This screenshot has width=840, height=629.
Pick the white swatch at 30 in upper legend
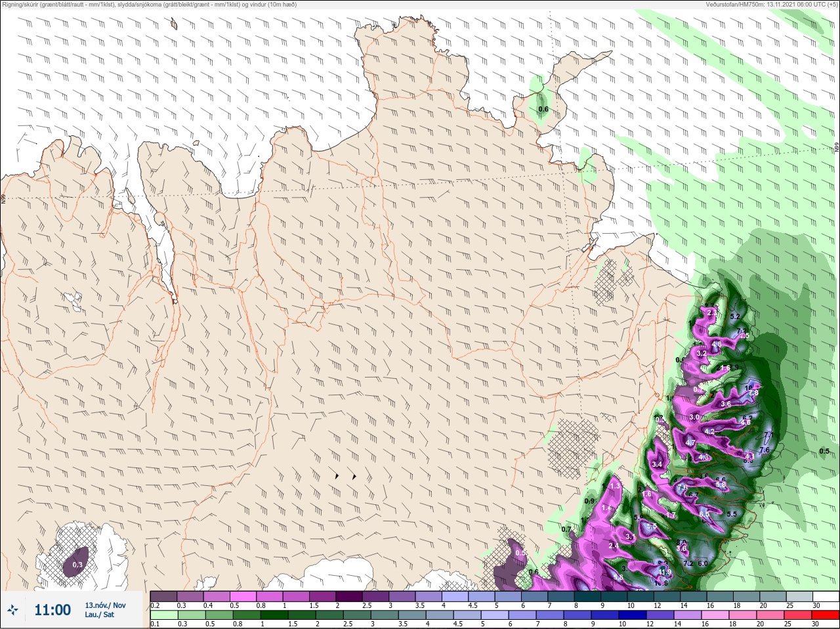pyautogui.click(x=826, y=596)
